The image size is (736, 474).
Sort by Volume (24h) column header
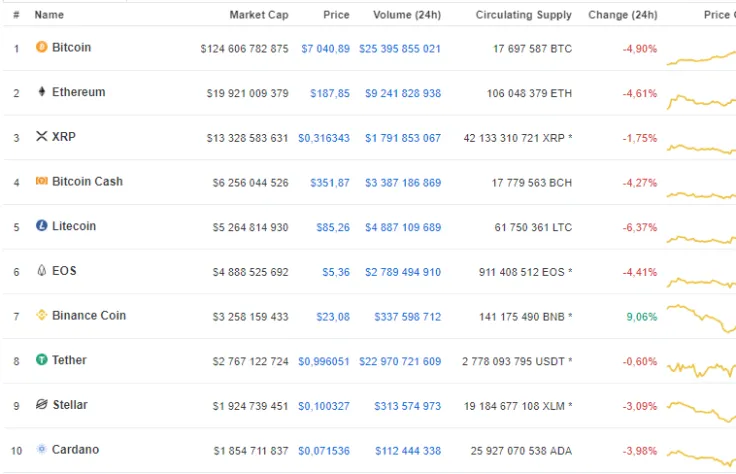pyautogui.click(x=407, y=15)
